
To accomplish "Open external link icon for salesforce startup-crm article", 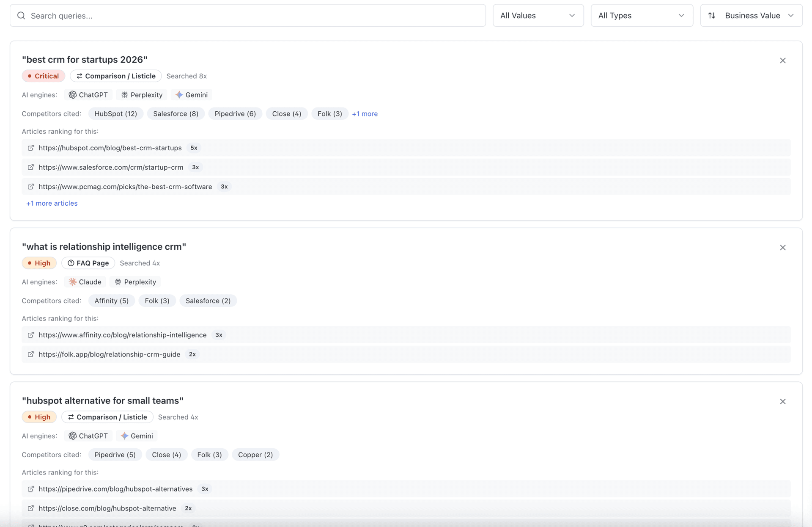I will [31, 167].
